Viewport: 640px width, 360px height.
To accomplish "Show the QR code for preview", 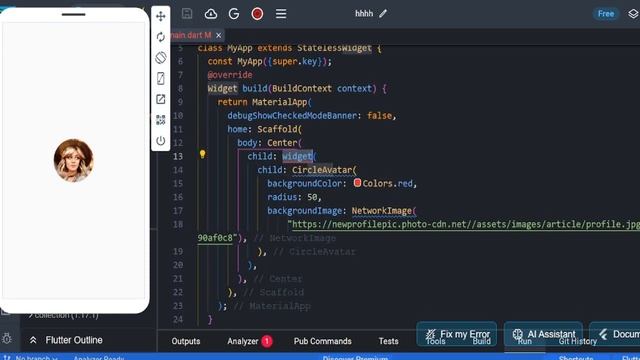I will (160, 120).
